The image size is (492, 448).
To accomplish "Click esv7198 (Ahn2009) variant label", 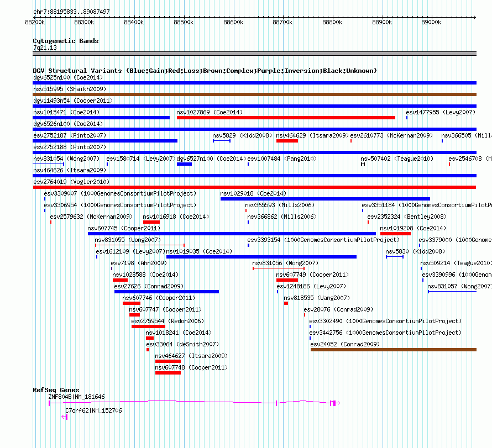I will pyautogui.click(x=139, y=263).
